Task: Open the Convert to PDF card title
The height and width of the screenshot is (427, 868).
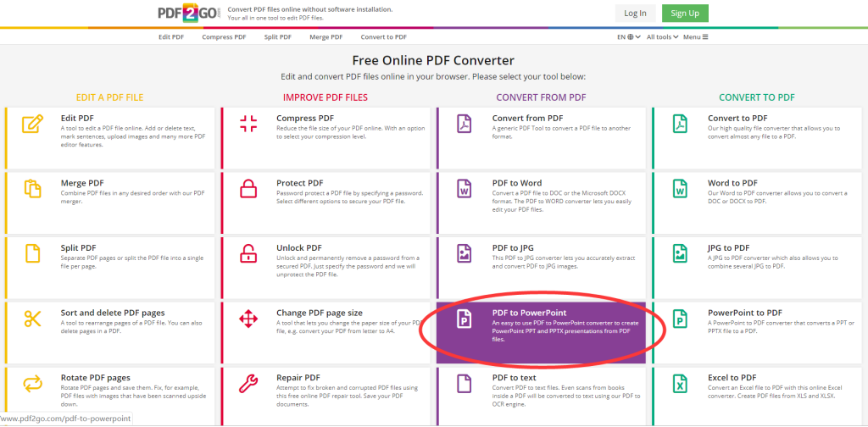Action: 738,118
